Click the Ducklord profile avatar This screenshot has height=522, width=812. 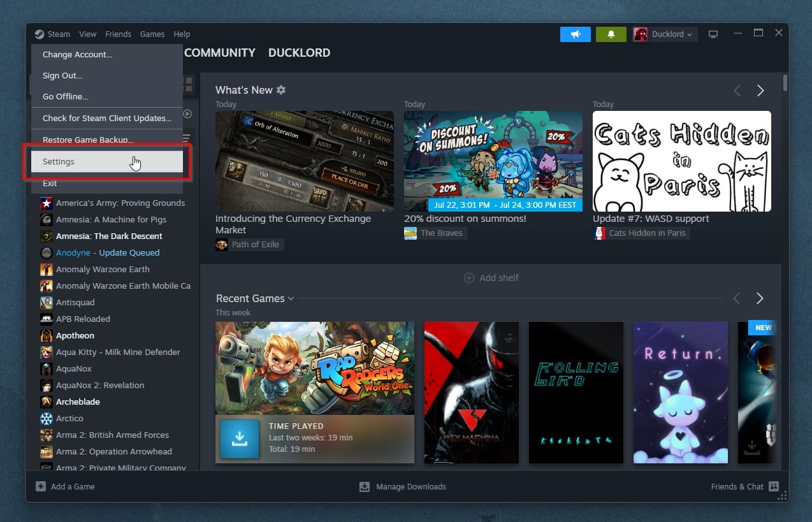click(641, 34)
